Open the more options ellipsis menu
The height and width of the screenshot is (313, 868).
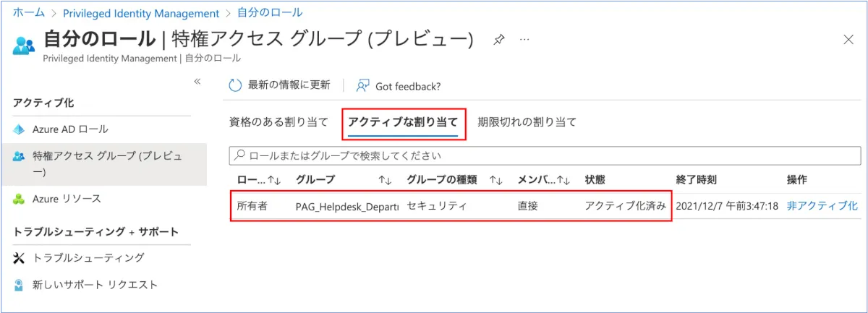(x=524, y=39)
